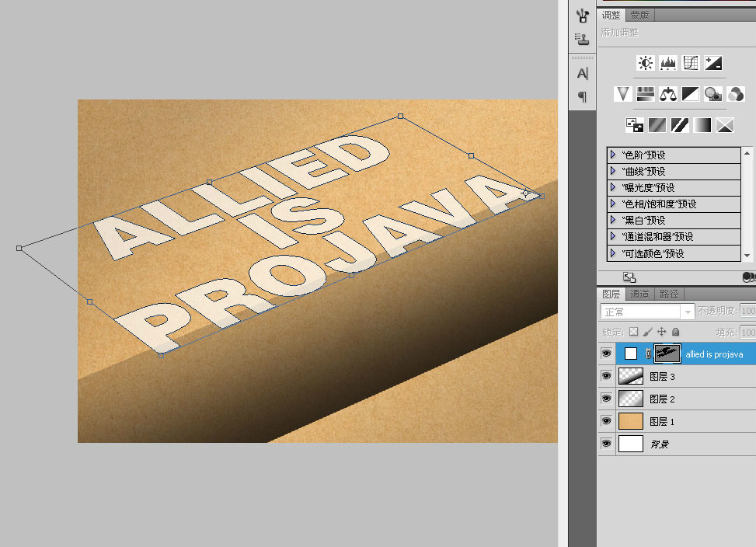Add a Photo Filter adjustment

[x=712, y=94]
